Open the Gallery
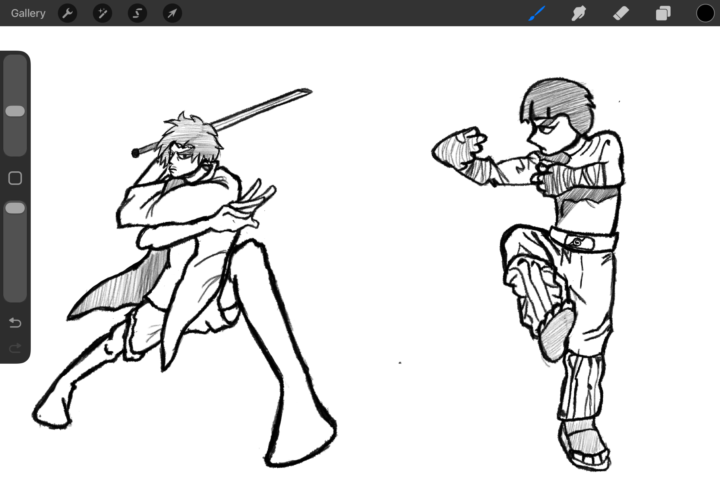Image resolution: width=720 pixels, height=503 pixels. point(28,13)
